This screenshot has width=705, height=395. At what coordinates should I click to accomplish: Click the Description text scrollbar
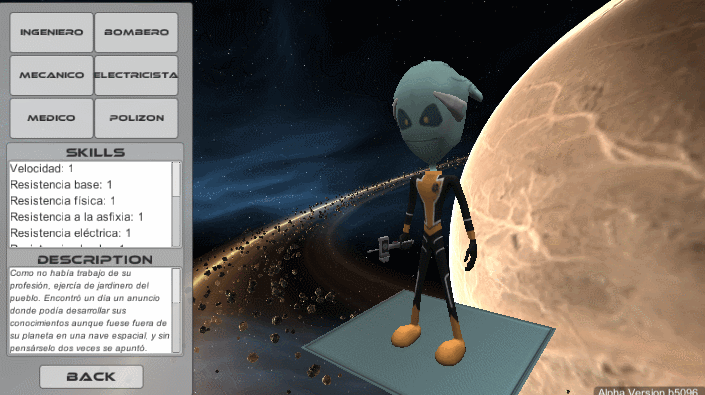[176, 310]
